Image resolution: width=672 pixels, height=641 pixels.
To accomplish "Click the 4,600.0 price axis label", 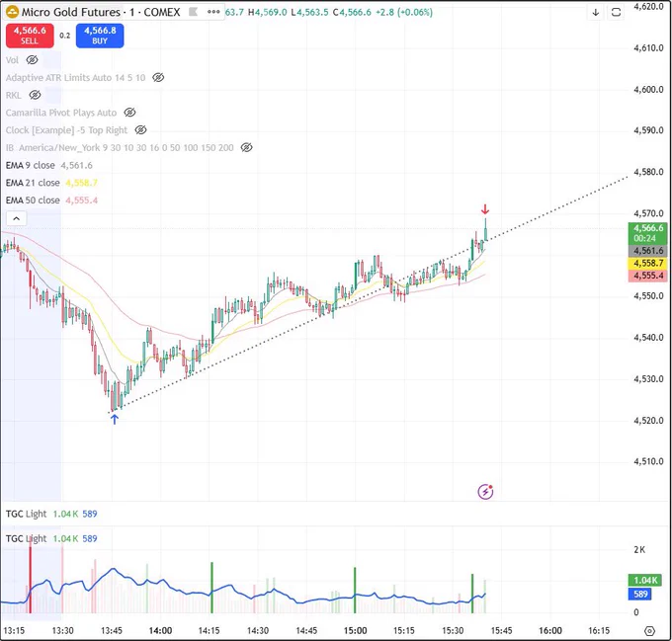I will point(648,90).
